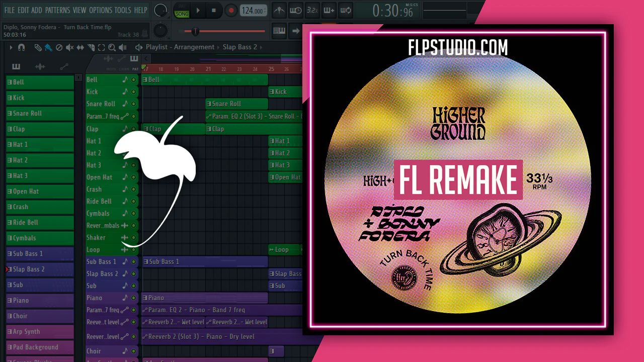644x362 pixels.
Task: Click the 124.000 tempo field
Action: click(253, 11)
